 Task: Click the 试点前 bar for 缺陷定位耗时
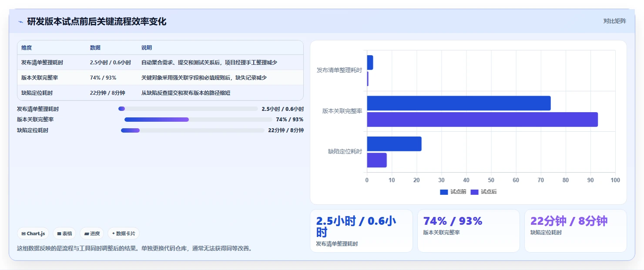[x=394, y=144]
